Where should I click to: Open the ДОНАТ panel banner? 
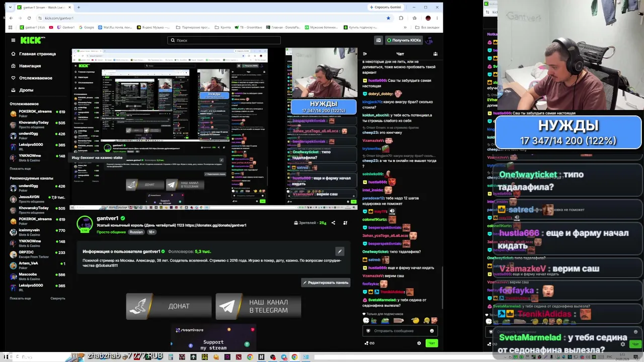(169, 306)
